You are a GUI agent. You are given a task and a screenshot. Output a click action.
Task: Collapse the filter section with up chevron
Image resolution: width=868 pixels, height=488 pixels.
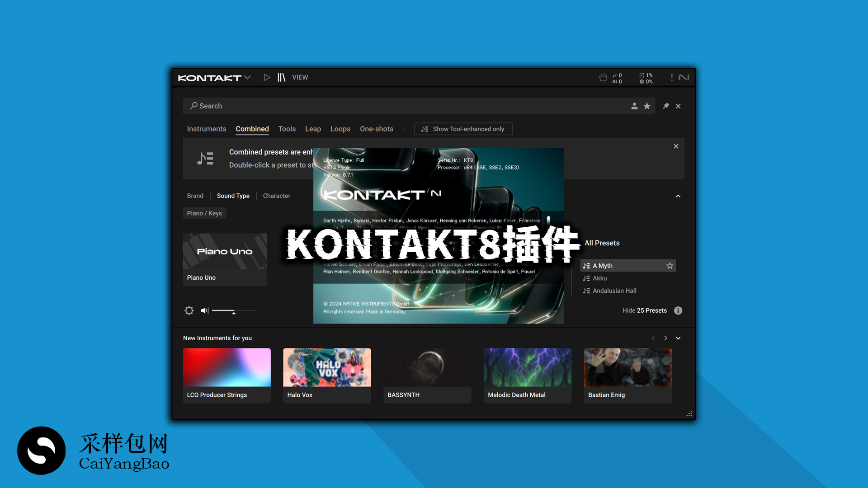tap(678, 196)
